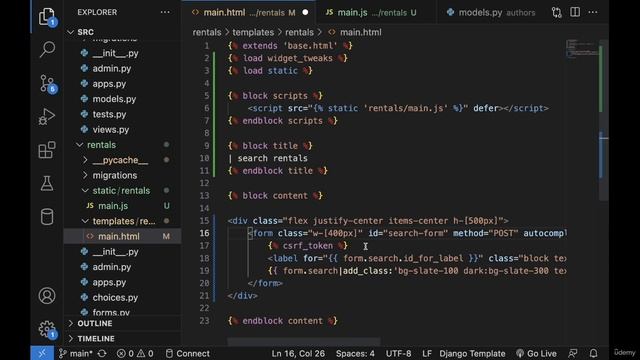The height and width of the screenshot is (360, 640).
Task: Click the feedback icon in status bar
Action: tap(573, 353)
